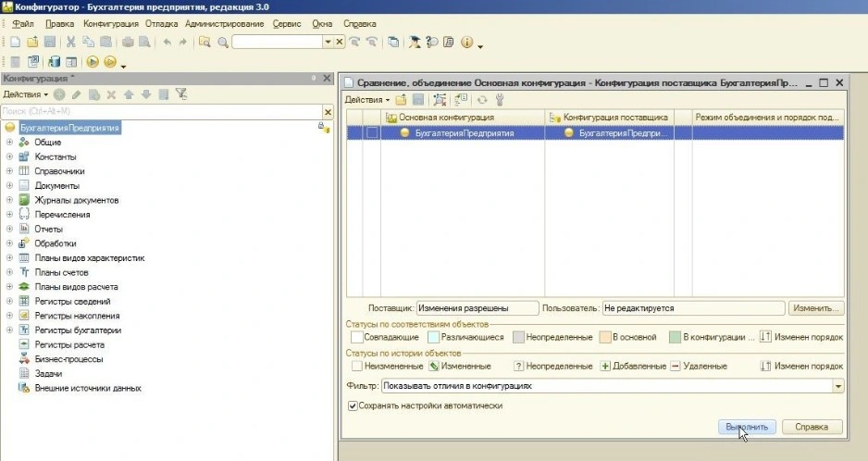868x461 pixels.
Task: Click the magnifier search icon in toolbar
Action: click(222, 43)
